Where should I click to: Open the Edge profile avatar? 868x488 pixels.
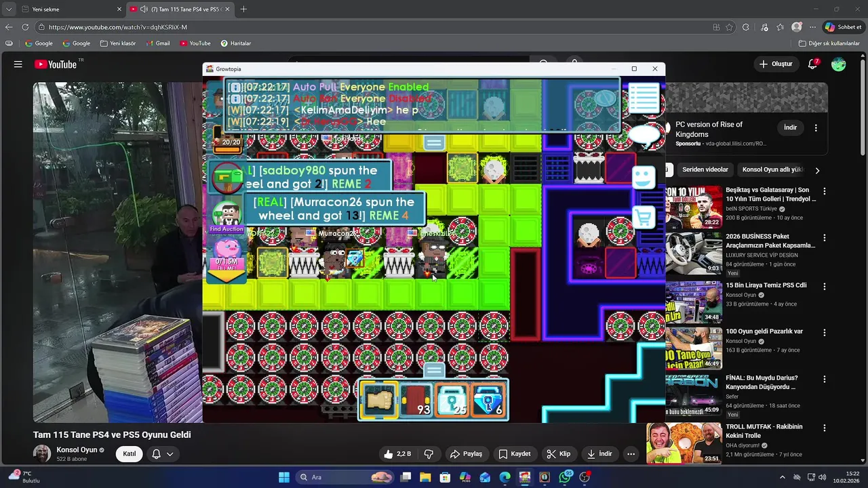[x=797, y=27]
